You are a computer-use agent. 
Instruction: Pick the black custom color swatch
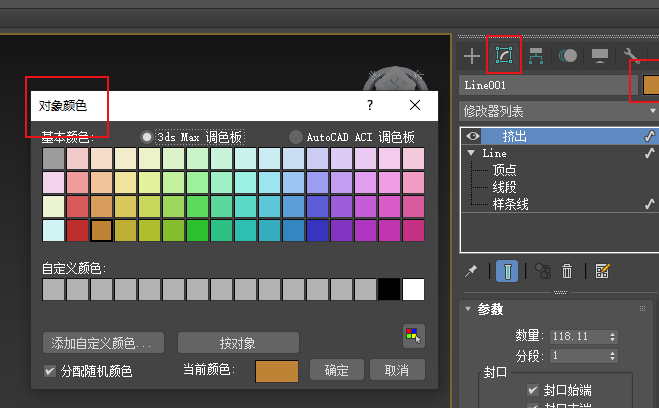tap(389, 289)
